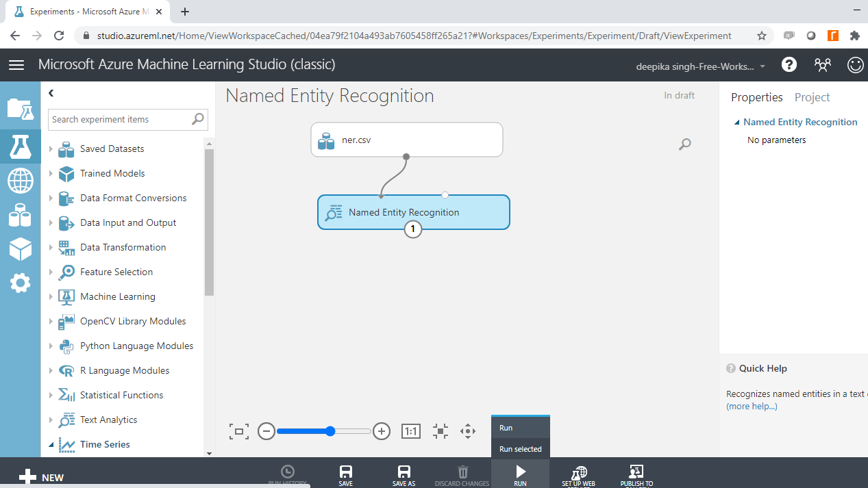Choose Run from the popup menu

click(521, 428)
